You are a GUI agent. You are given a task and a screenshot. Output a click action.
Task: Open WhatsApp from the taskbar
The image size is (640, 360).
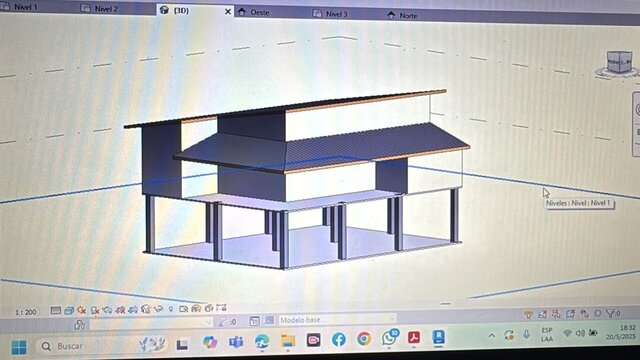pyautogui.click(x=390, y=338)
